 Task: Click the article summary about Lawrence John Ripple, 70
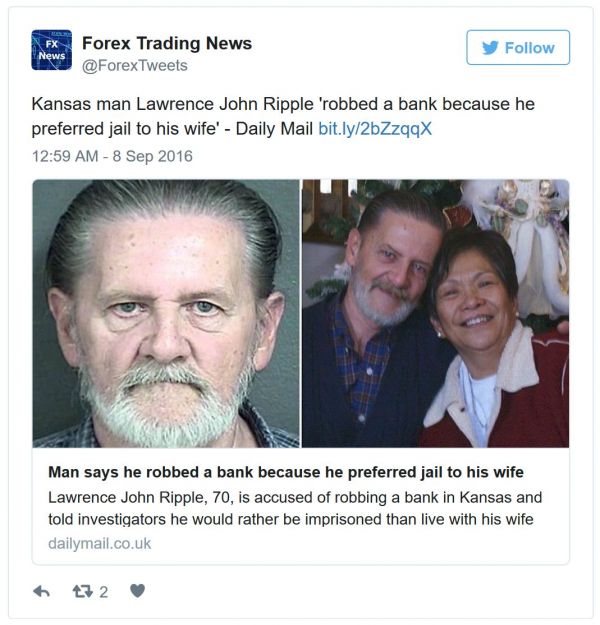[295, 508]
